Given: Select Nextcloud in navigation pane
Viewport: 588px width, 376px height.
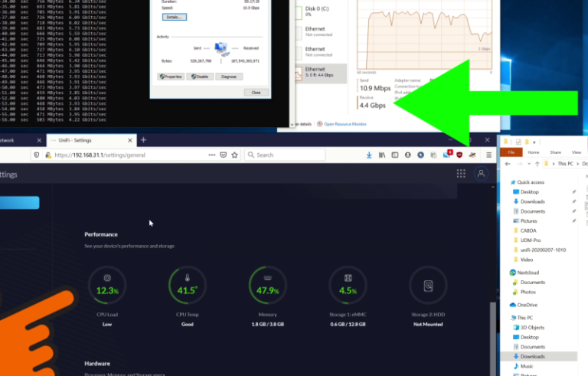Looking at the screenshot, I should [528, 273].
